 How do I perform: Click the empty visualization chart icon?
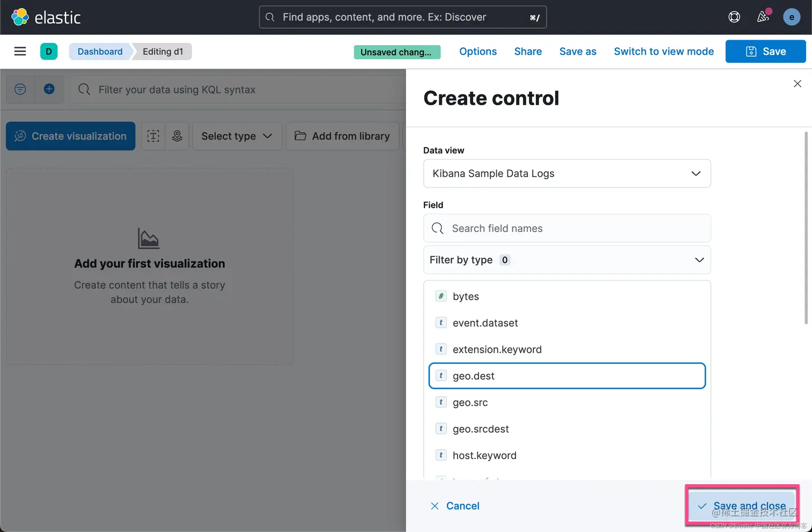148,238
